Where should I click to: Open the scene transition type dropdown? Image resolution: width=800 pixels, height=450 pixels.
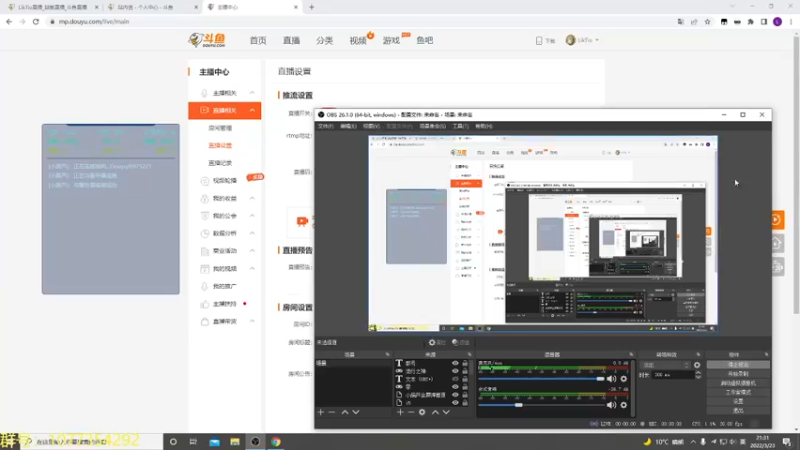click(x=665, y=365)
